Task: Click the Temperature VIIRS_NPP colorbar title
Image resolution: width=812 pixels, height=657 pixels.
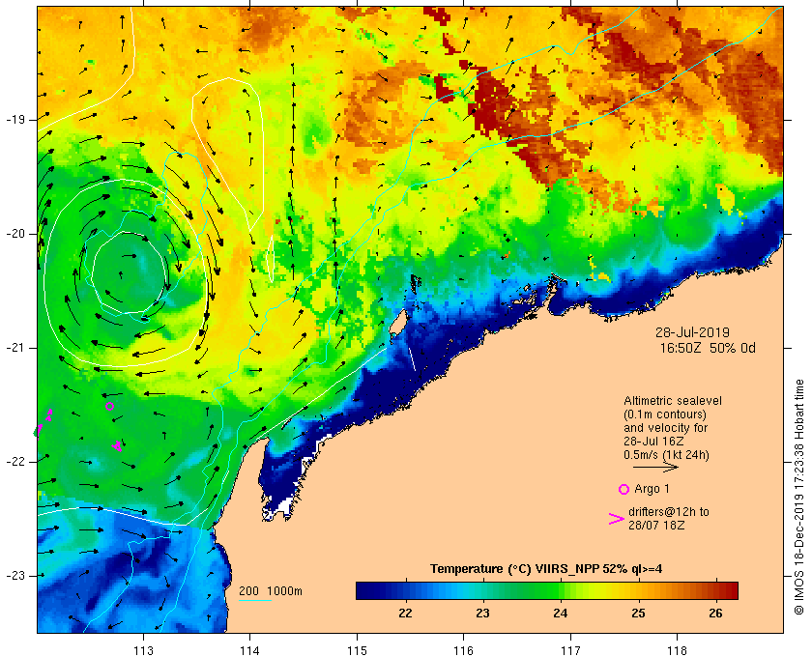Action: [546, 569]
